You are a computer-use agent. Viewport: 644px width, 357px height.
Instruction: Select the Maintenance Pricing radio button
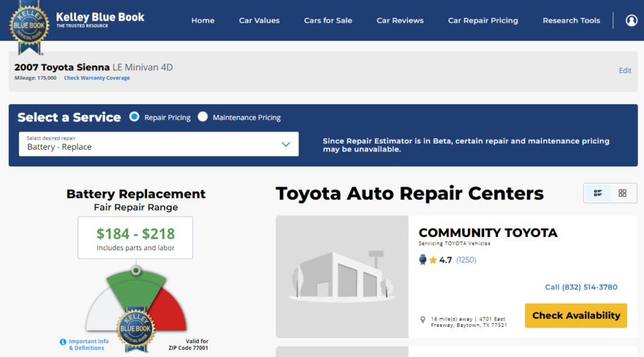click(203, 116)
